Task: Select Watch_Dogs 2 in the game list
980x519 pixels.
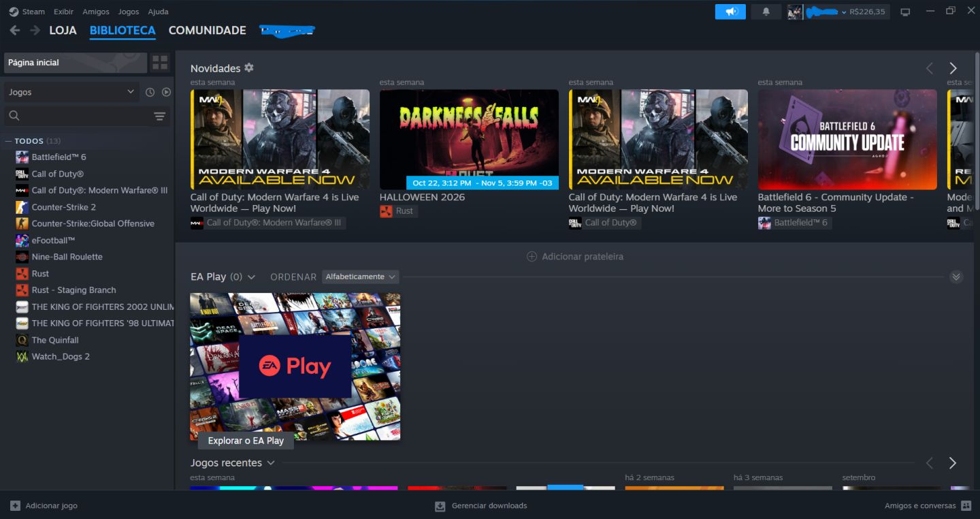Action: [61, 356]
